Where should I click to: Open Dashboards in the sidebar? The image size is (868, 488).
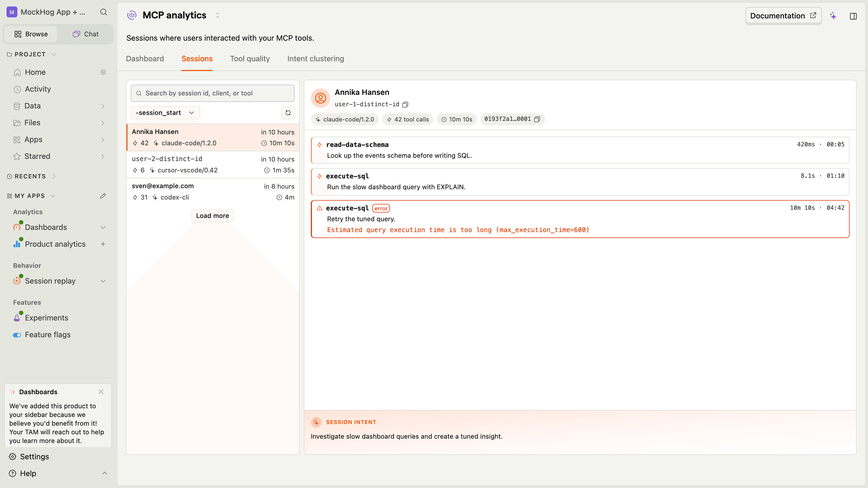(x=46, y=227)
